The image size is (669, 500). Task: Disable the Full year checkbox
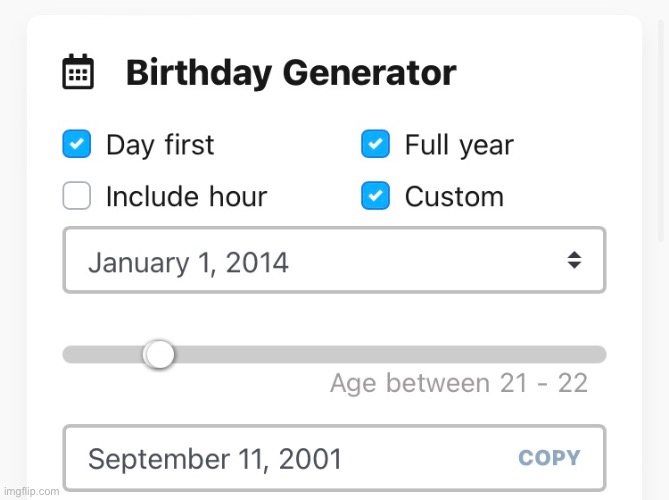coord(375,144)
